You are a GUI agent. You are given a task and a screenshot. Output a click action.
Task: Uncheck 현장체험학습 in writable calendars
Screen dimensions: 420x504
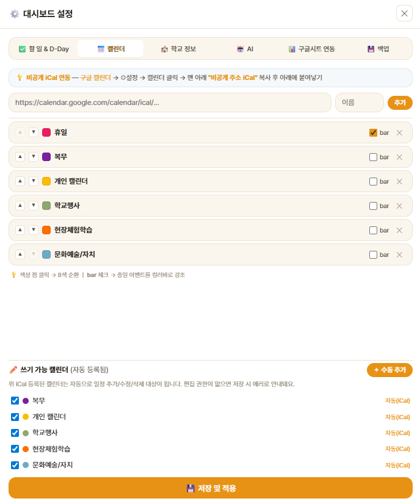[x=15, y=448]
